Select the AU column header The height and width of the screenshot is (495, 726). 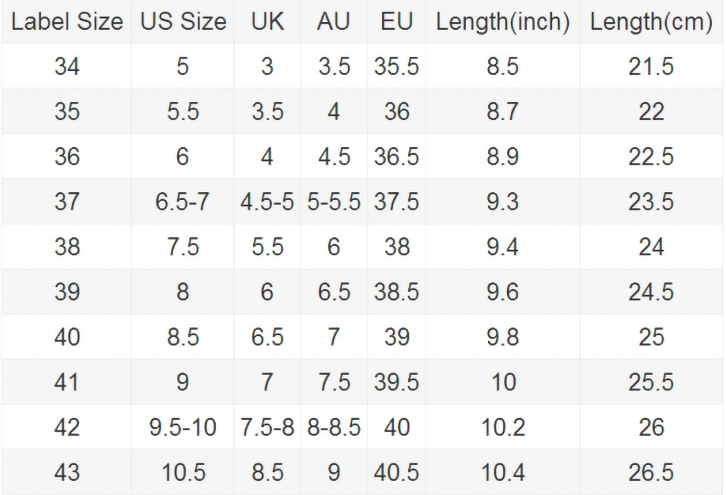click(333, 21)
